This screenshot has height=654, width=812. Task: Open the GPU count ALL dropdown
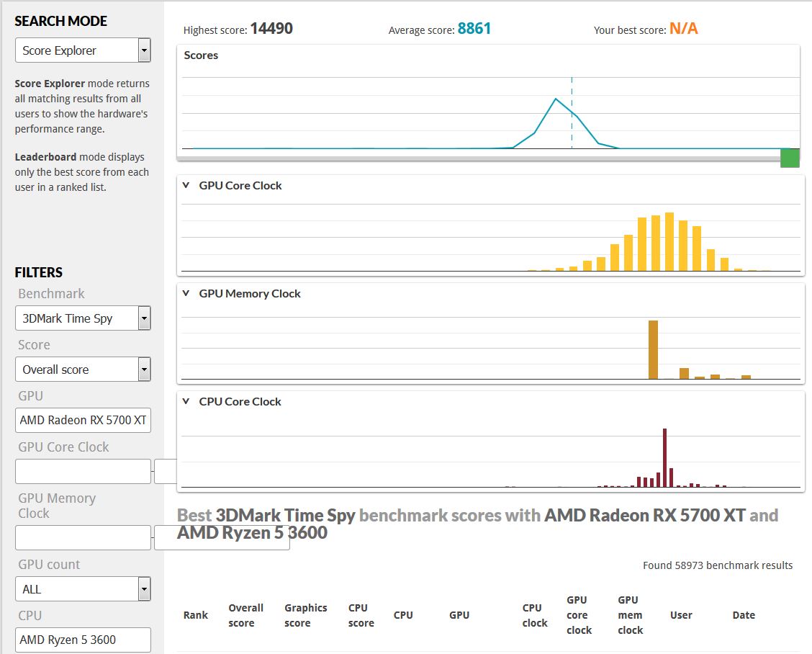pyautogui.click(x=83, y=589)
